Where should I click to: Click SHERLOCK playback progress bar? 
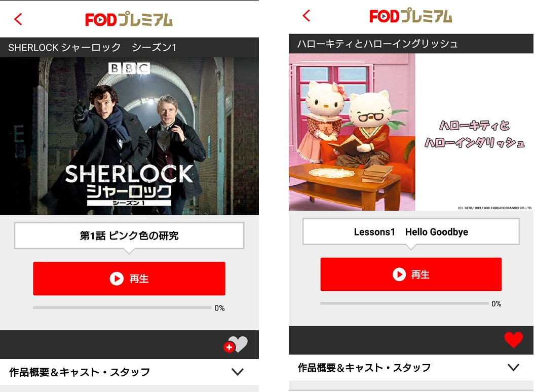pyautogui.click(x=122, y=308)
